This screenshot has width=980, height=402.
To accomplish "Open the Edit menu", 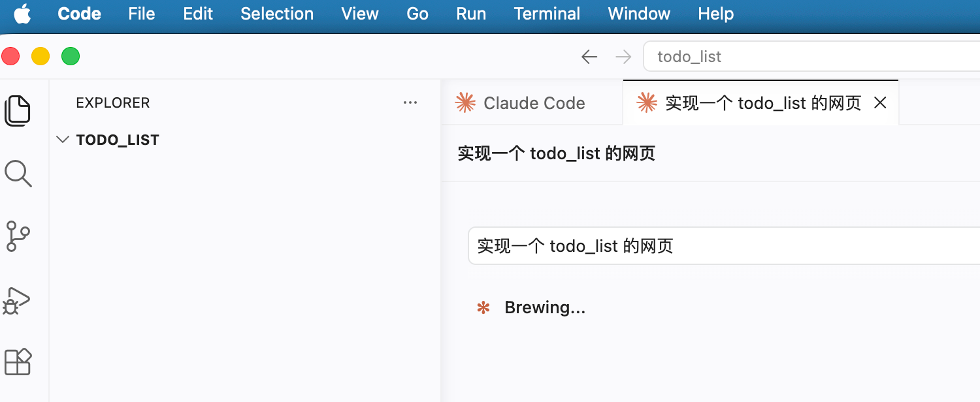I will (x=198, y=14).
